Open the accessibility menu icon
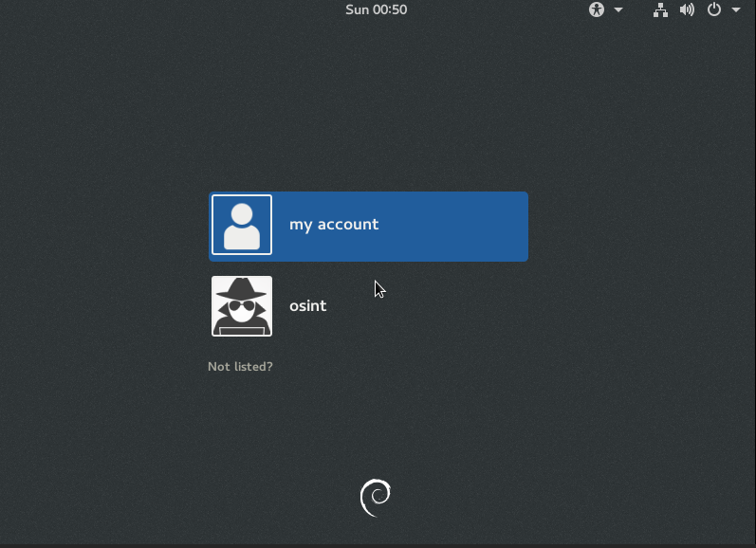This screenshot has height=548, width=756. 597,9
